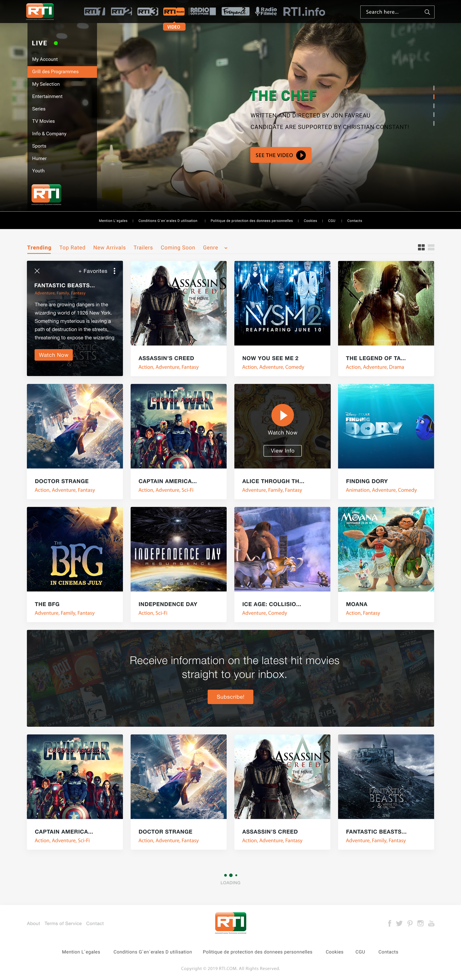Screen dimensions: 461x980
Task: Open three-dot options on Fantastic Beasts card
Action: point(114,271)
